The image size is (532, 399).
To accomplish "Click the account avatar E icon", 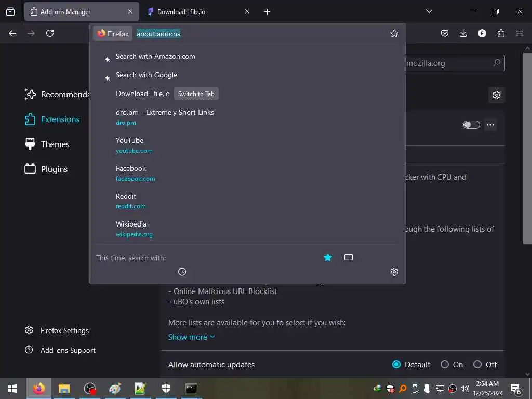I will [x=482, y=33].
